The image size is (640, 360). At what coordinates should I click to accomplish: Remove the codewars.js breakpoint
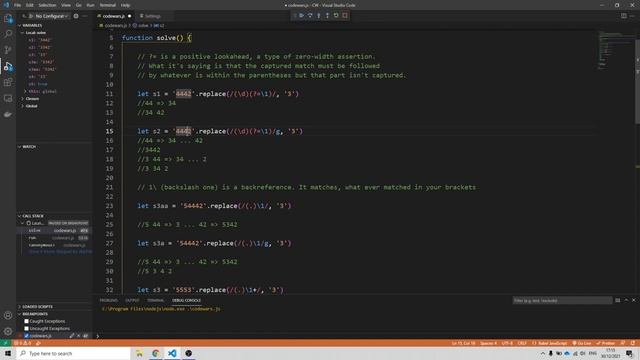(78, 336)
